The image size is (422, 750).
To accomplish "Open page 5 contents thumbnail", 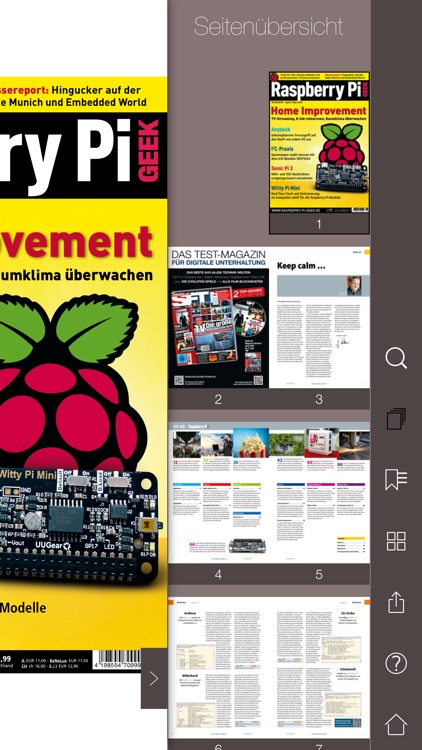I will coord(320,493).
